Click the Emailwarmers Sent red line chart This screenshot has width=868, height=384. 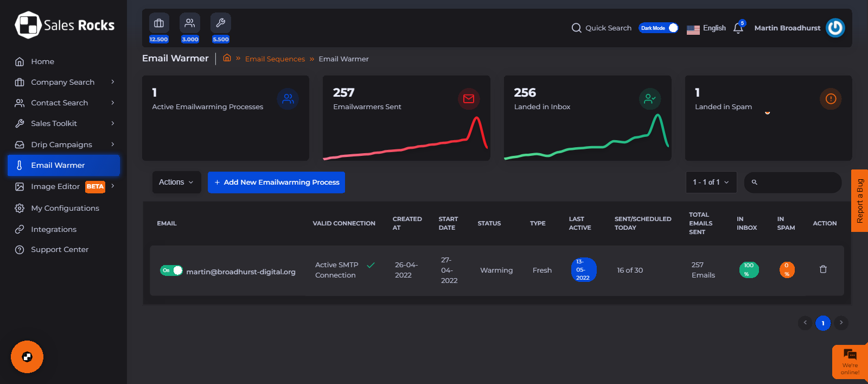[406, 139]
